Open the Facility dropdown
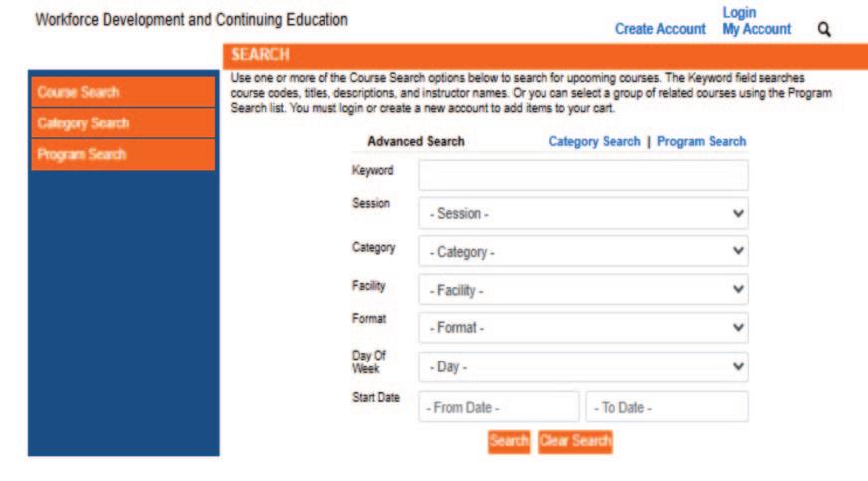The width and height of the screenshot is (868, 481). [582, 291]
